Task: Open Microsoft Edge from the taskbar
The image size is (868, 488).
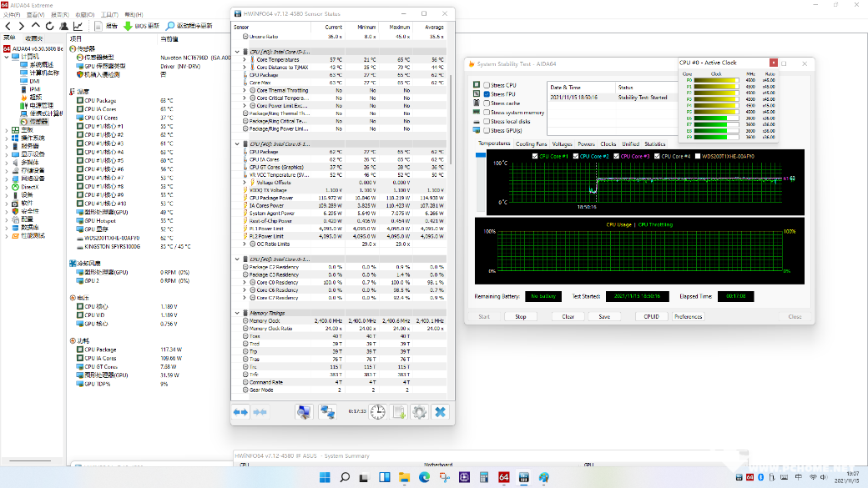Action: [x=424, y=477]
